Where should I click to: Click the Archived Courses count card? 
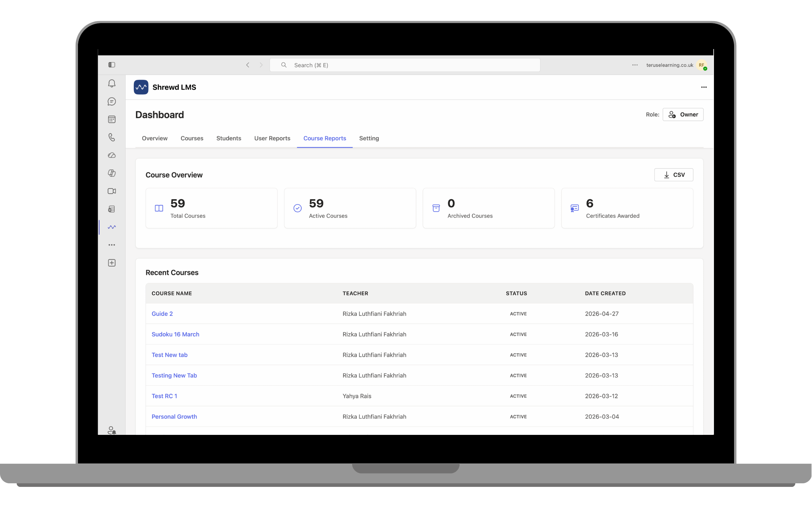[488, 208]
